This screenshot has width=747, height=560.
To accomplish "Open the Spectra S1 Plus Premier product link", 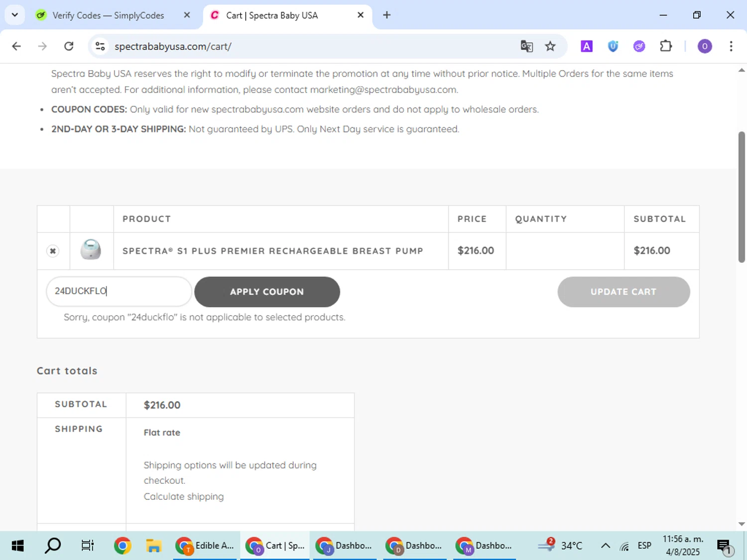I will pos(273,251).
